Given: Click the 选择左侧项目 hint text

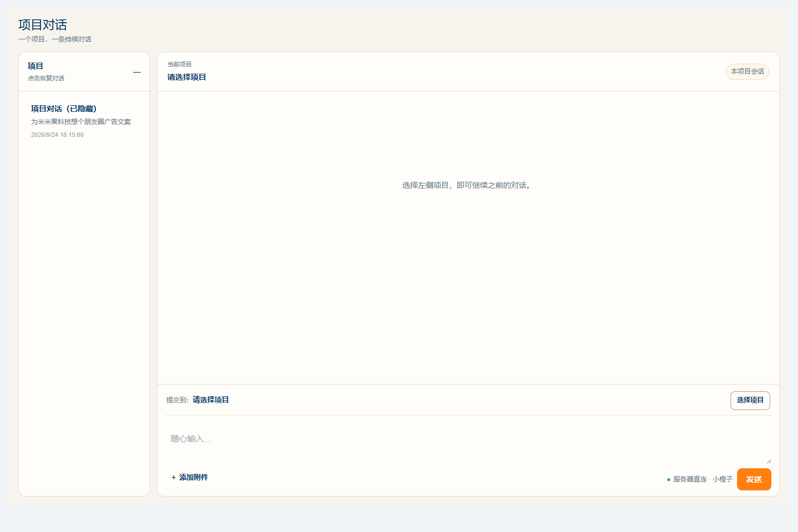Looking at the screenshot, I should tap(468, 185).
